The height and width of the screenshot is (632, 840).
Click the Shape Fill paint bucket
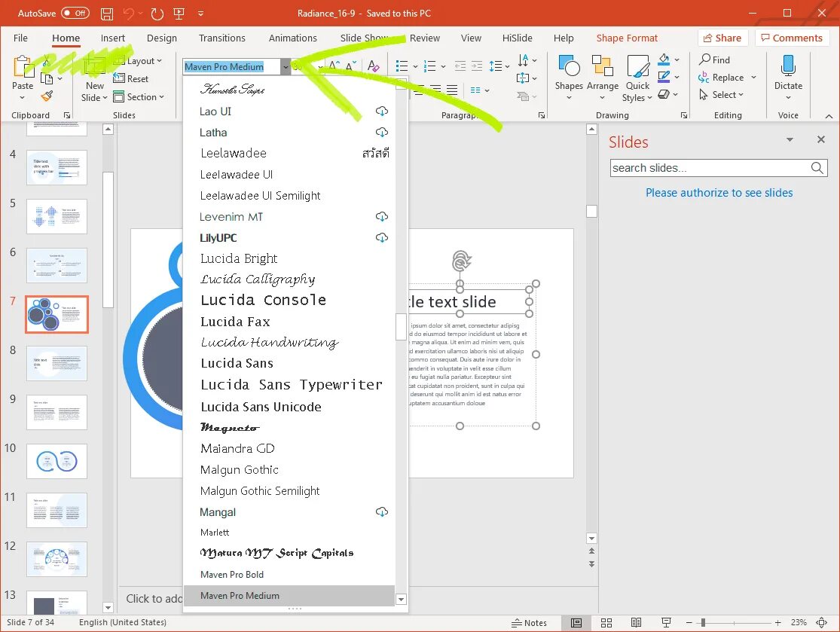tap(664, 60)
